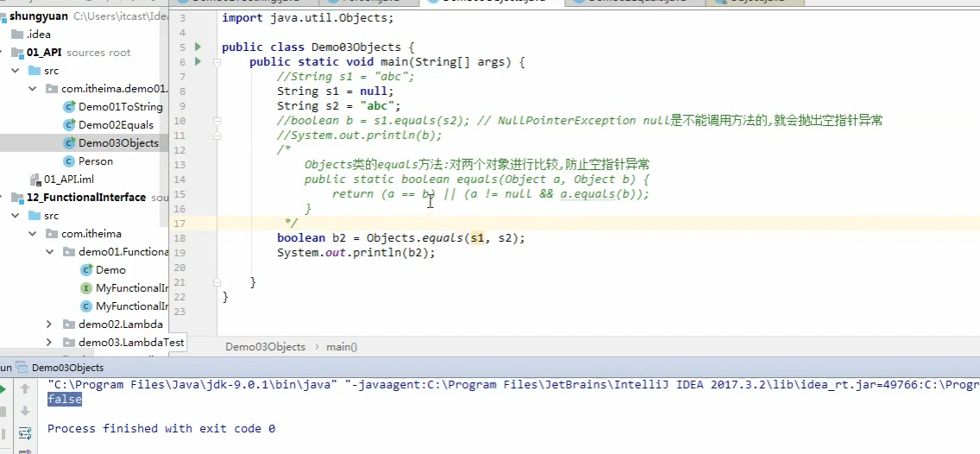Fold the main method at line 6
Image resolution: width=980 pixels, height=454 pixels.
pos(217,62)
